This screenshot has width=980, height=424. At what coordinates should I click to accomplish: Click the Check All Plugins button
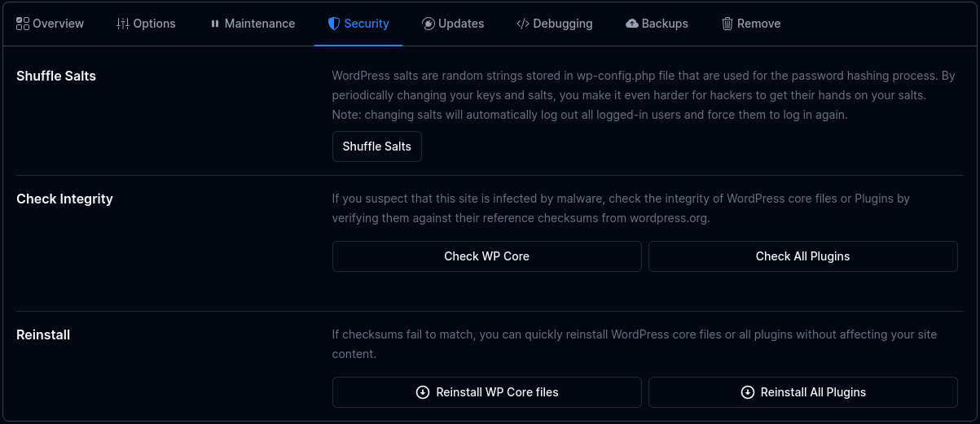click(803, 256)
